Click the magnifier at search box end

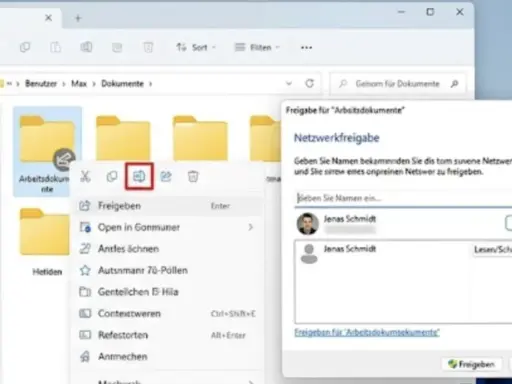[x=454, y=84]
